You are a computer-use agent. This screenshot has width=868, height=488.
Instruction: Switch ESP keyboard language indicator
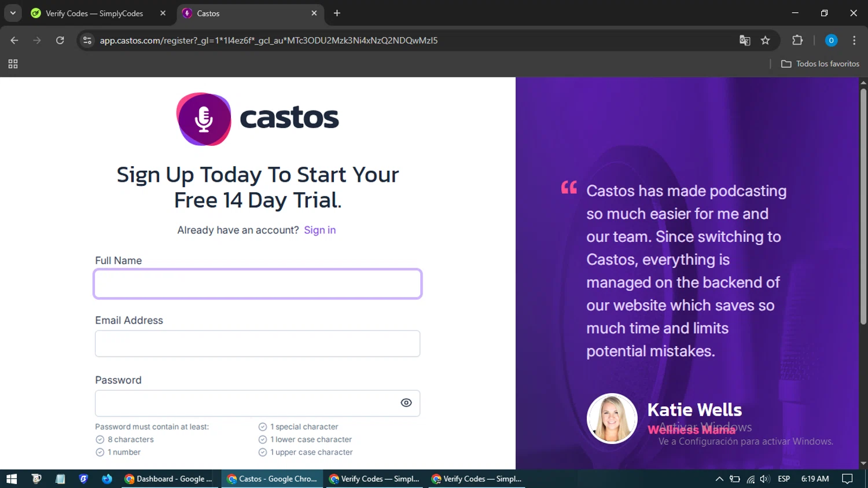(784, 479)
